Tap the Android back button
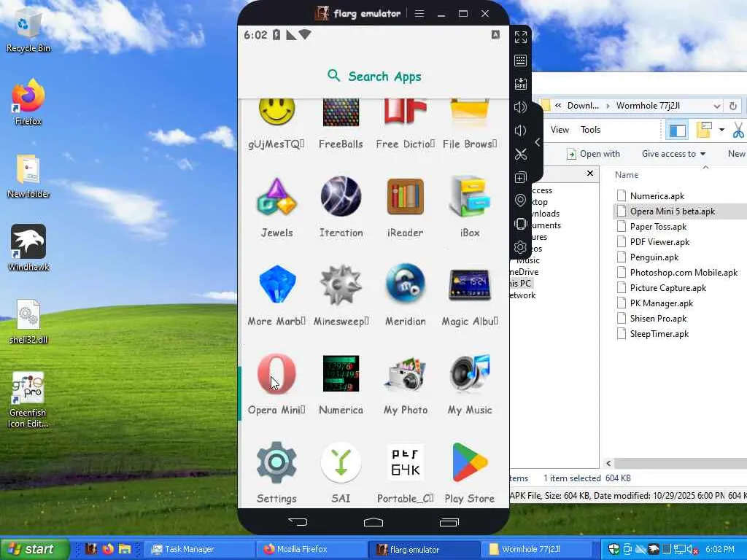The width and height of the screenshot is (747, 560). pos(298,522)
